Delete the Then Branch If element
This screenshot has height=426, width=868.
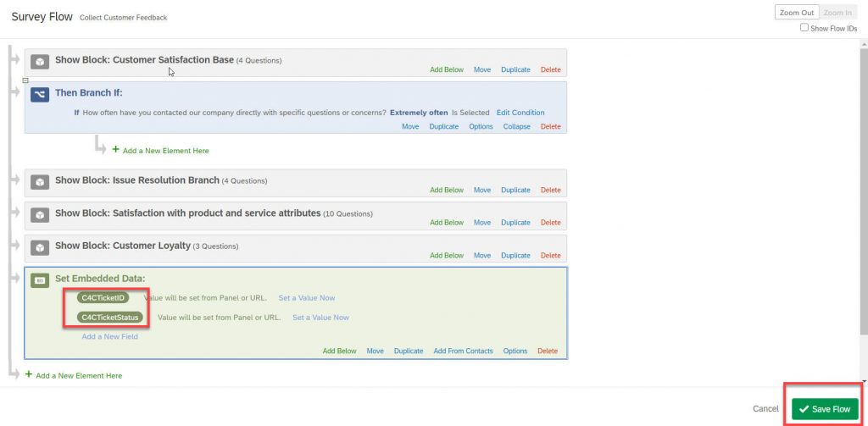(550, 127)
